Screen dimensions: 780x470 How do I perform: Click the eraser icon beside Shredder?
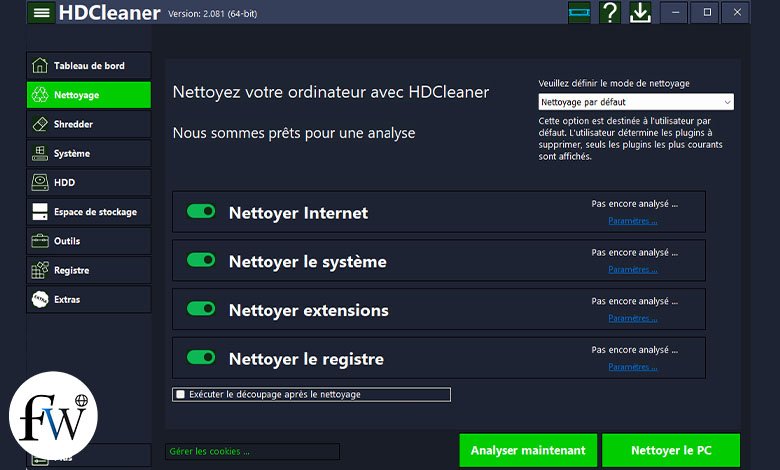point(40,124)
